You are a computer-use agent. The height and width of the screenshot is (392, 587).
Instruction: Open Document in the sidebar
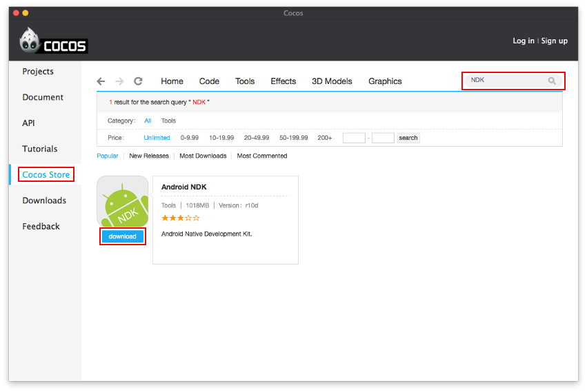click(43, 97)
